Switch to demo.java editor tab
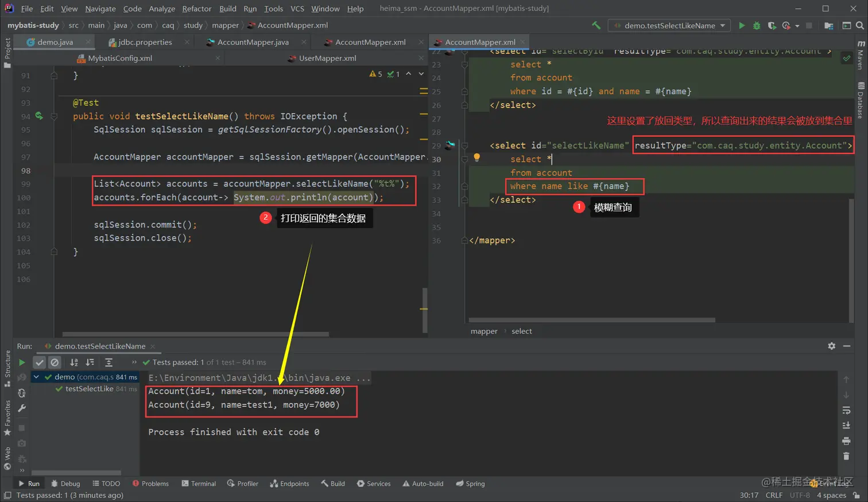The width and height of the screenshot is (868, 502). point(55,42)
